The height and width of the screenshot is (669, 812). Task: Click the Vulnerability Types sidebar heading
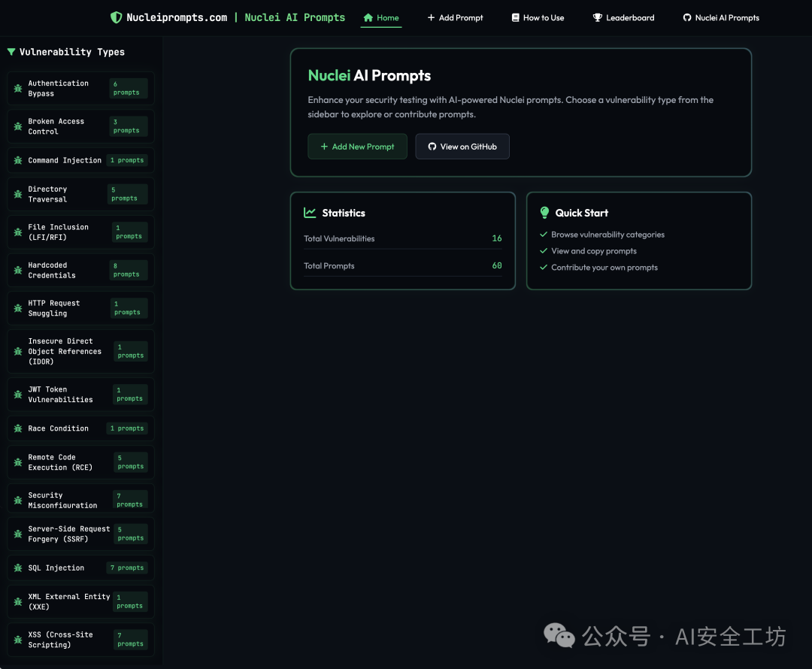[72, 52]
